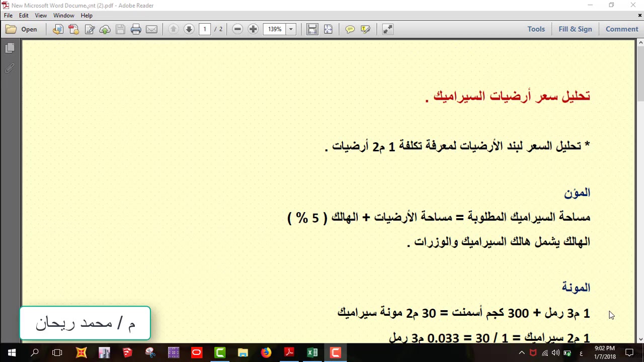Click the Create PDF online icon

(73, 29)
